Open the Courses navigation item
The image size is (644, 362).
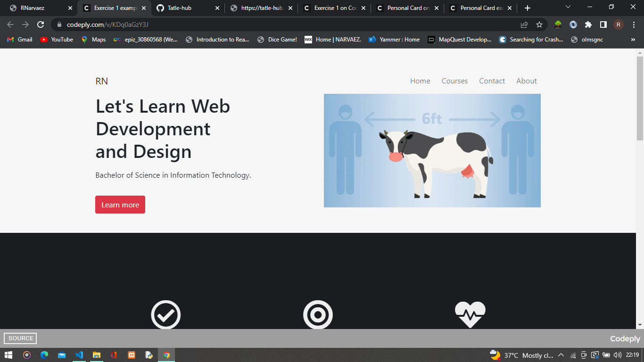[x=454, y=81]
